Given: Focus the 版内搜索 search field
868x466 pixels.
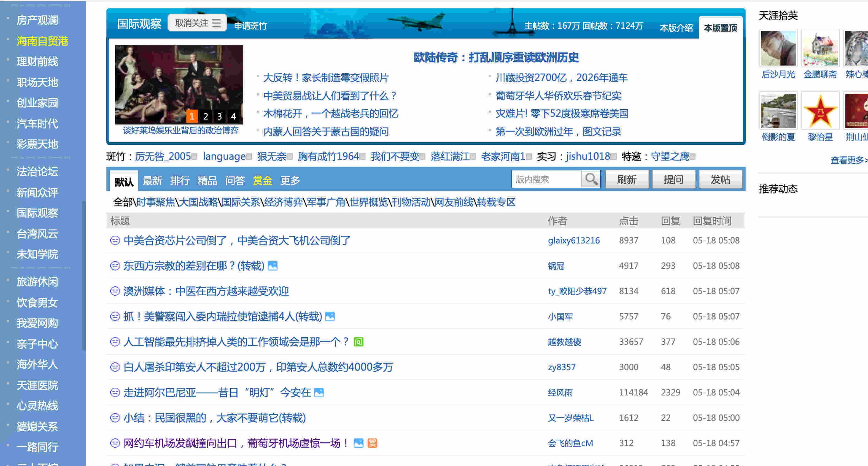Looking at the screenshot, I should [x=546, y=180].
